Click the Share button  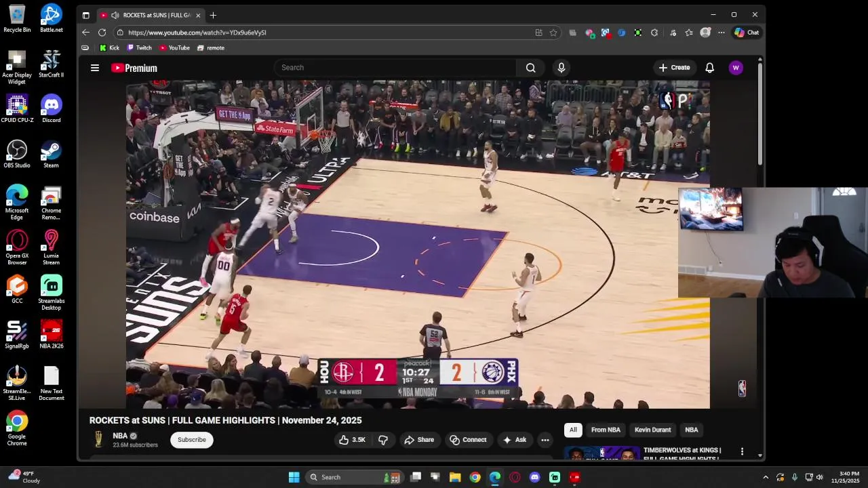pyautogui.click(x=419, y=440)
